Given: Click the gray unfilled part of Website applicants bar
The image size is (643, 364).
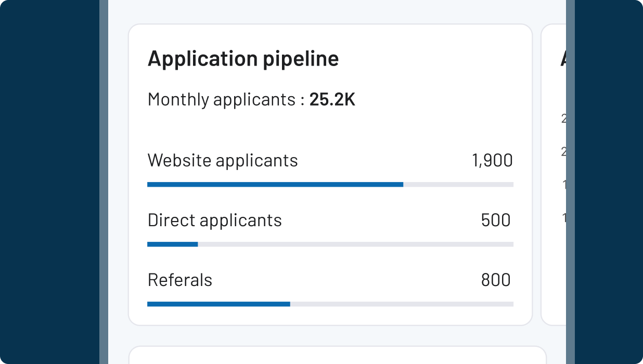Looking at the screenshot, I should [x=458, y=185].
